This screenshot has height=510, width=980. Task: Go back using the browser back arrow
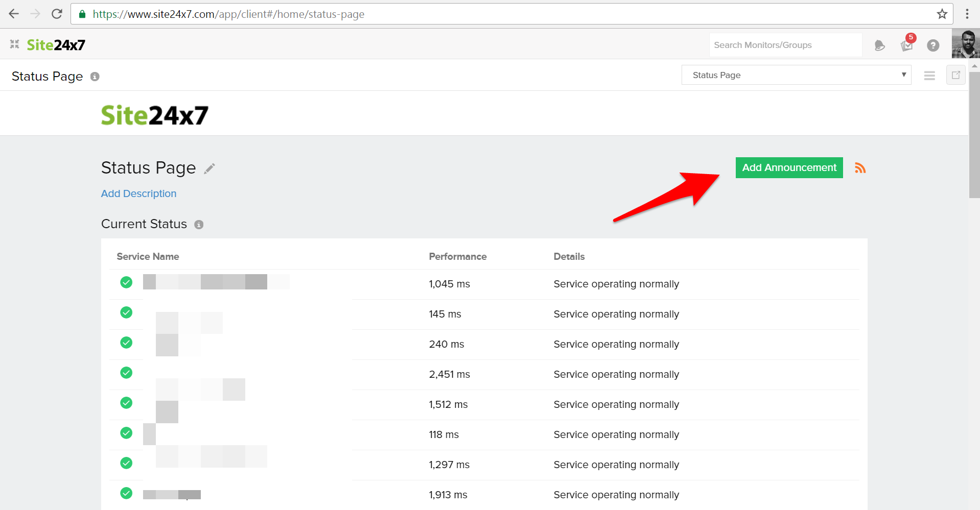[x=14, y=14]
